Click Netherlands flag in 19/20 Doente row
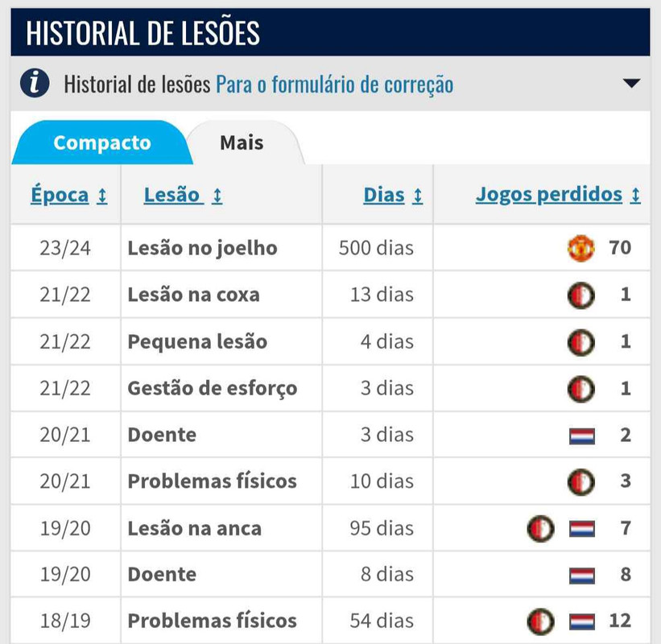Viewport: 661px width, 644px height. click(582, 576)
